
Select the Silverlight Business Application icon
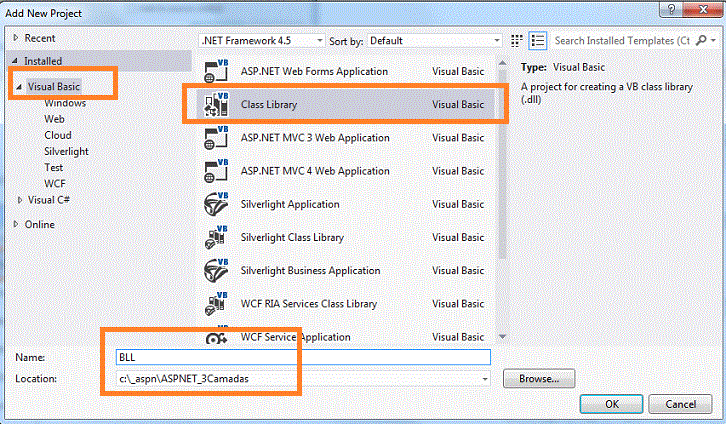216,271
